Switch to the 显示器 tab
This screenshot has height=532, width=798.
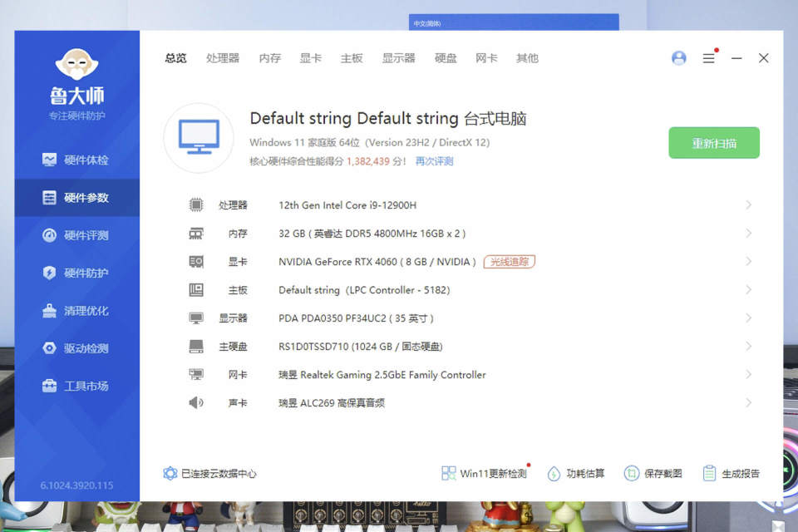(x=398, y=58)
